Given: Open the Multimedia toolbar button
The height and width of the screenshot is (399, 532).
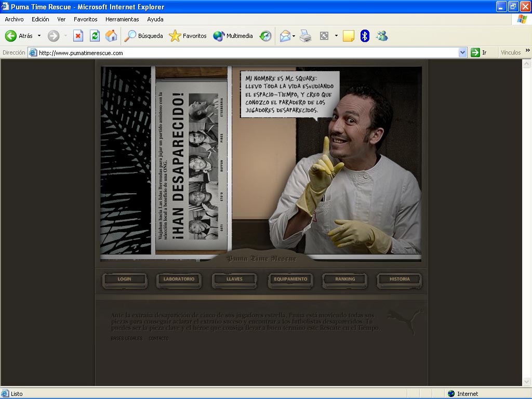Looking at the screenshot, I should tap(233, 36).
